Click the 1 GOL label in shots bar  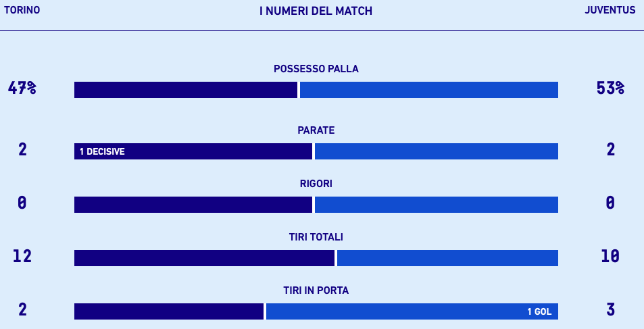(x=539, y=311)
